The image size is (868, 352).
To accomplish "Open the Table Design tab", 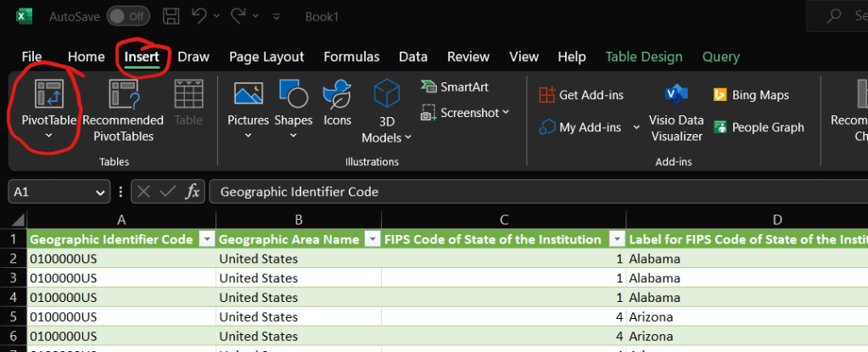I will coord(643,57).
